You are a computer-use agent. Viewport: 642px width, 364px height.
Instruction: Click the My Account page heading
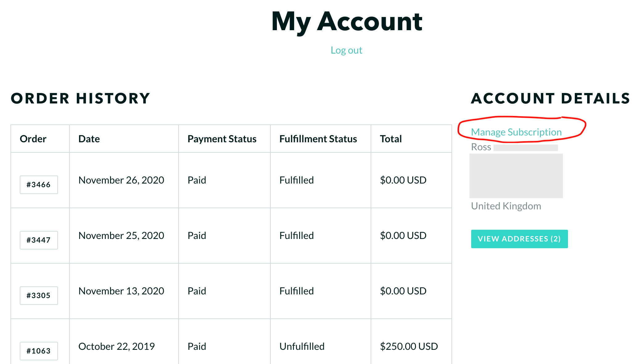(347, 22)
